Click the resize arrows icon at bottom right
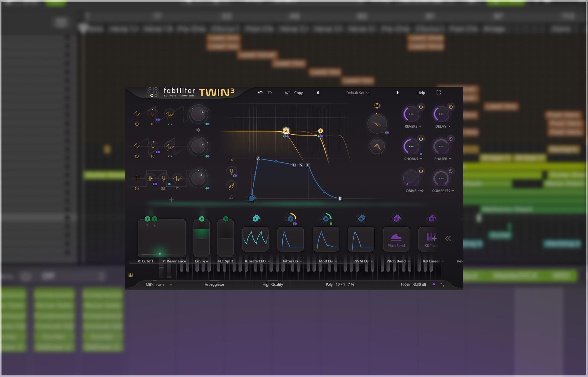The height and width of the screenshot is (377, 588). (x=443, y=284)
